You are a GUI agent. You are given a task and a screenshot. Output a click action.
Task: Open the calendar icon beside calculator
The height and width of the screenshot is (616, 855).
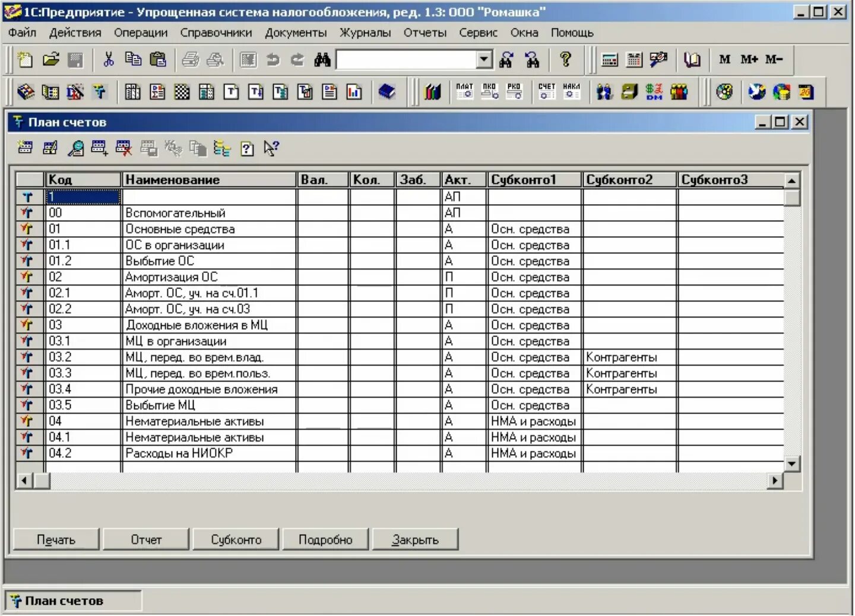(634, 59)
